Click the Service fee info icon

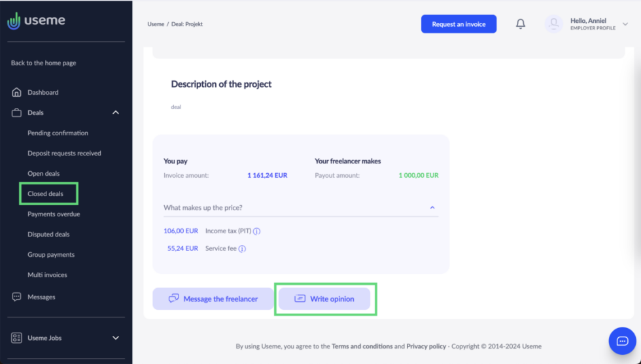tap(242, 249)
